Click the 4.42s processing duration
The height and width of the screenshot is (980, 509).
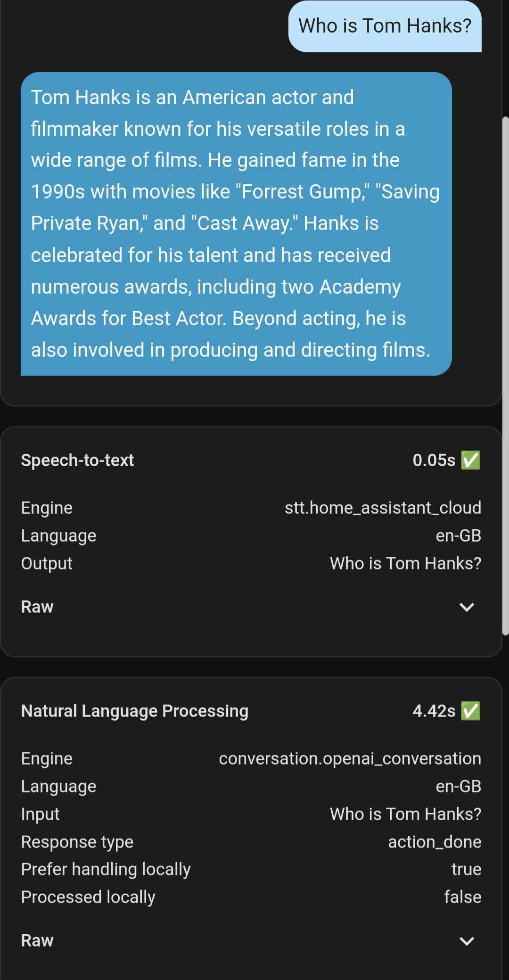pyautogui.click(x=434, y=711)
